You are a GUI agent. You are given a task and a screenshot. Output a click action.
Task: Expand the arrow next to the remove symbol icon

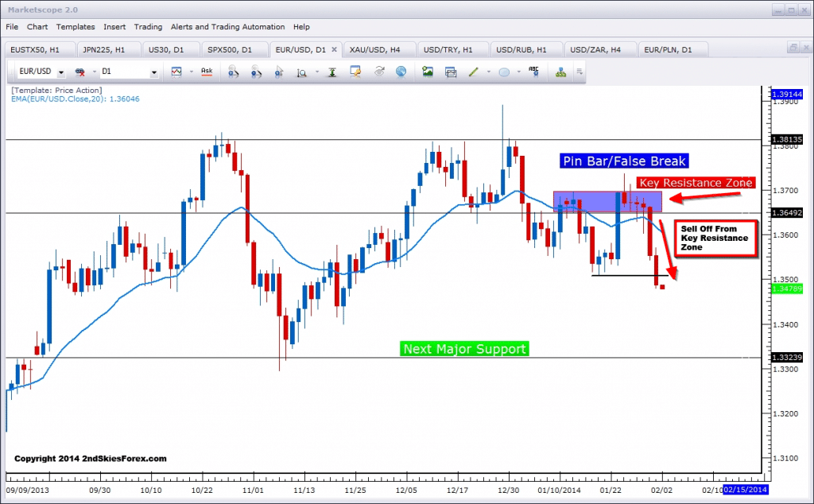pyautogui.click(x=95, y=72)
